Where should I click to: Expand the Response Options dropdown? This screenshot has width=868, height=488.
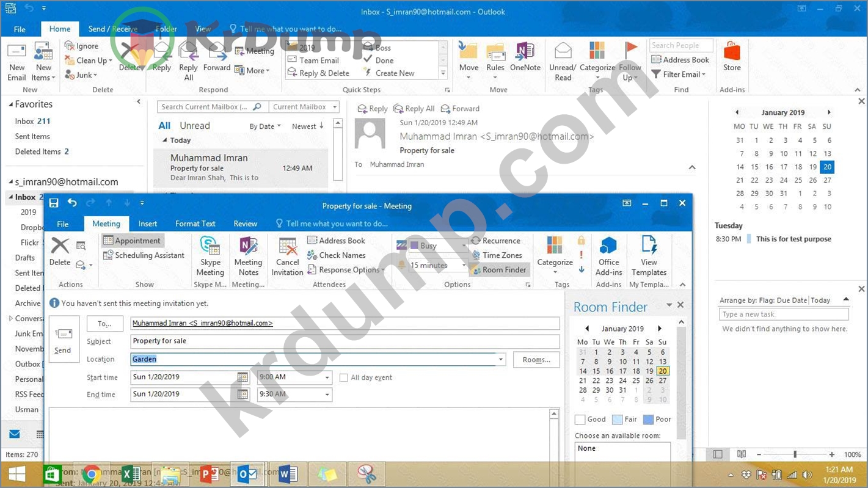346,270
